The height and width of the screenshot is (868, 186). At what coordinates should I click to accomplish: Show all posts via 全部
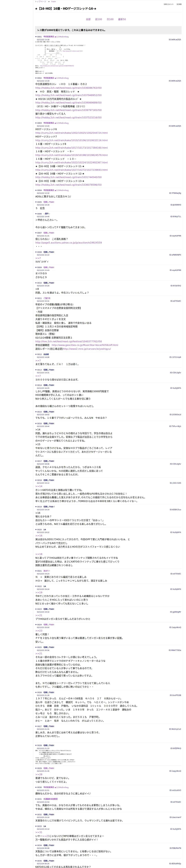pyautogui.click(x=88, y=19)
